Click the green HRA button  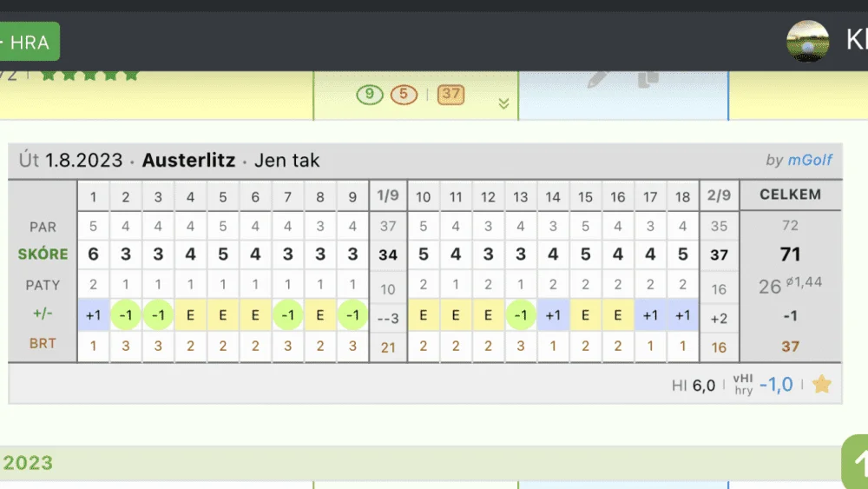tap(29, 42)
